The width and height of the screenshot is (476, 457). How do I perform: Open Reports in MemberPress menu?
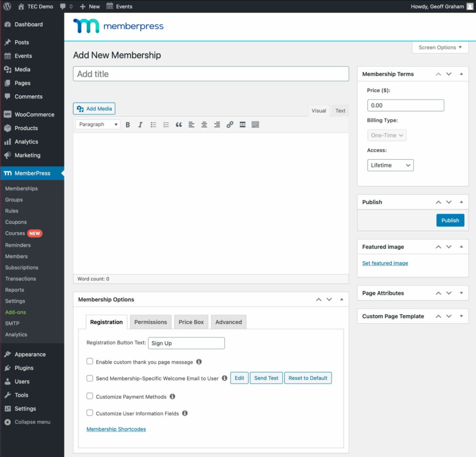[x=14, y=290]
